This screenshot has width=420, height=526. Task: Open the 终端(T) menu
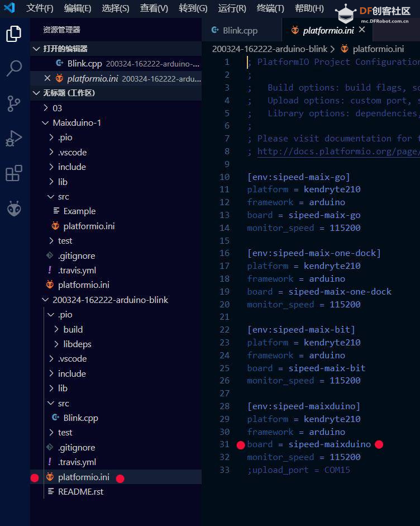[270, 8]
